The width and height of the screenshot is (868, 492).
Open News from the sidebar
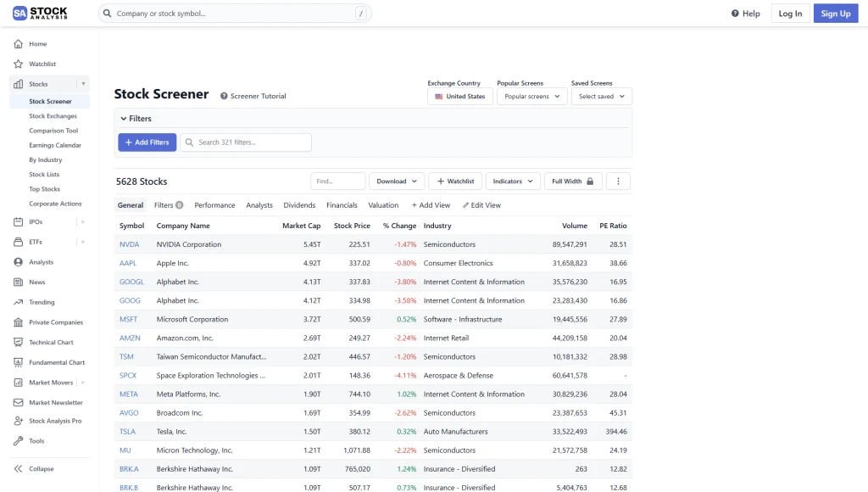[x=36, y=282]
